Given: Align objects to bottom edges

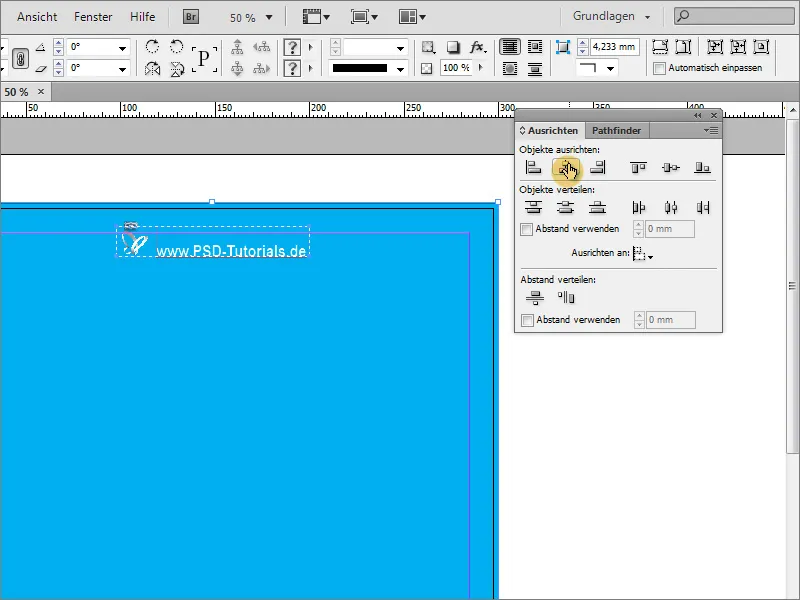Looking at the screenshot, I should tap(703, 167).
